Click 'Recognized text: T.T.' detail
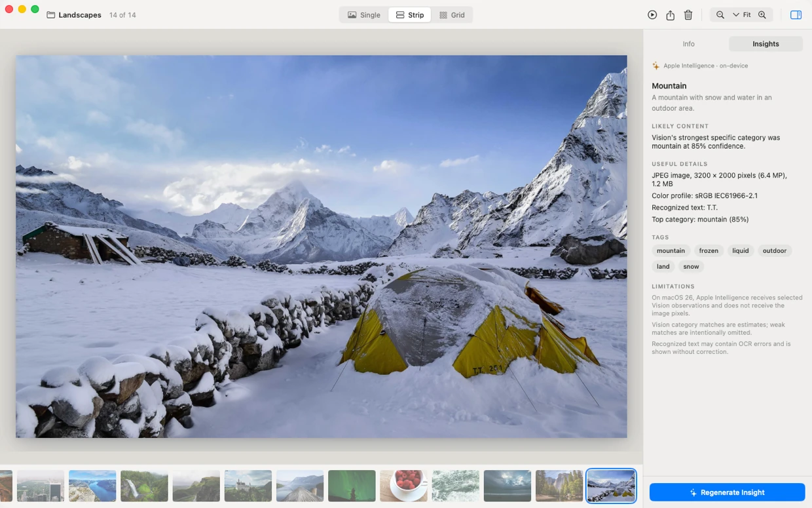Screen dimensions: 812x508 (685, 207)
